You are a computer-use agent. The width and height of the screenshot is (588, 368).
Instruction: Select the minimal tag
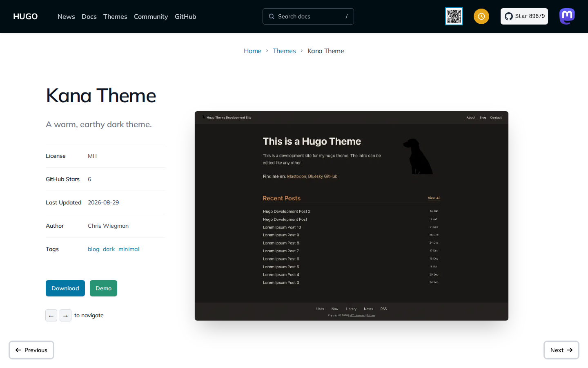(129, 249)
